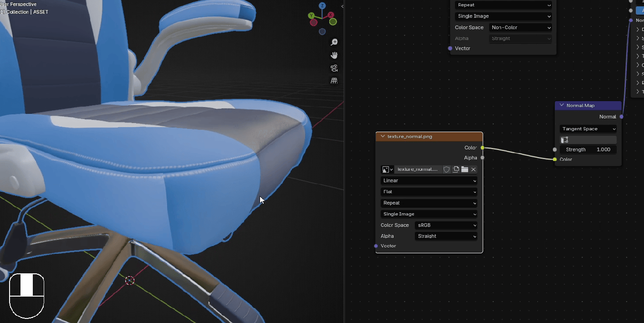Unlink image with the X icon
Image resolution: width=644 pixels, height=323 pixels.
[473, 169]
